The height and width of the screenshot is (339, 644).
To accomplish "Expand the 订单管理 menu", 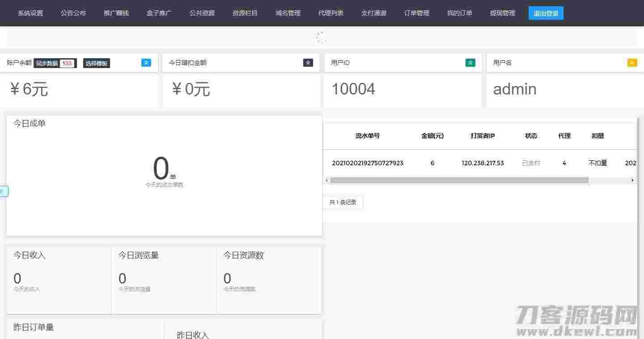I will point(416,13).
